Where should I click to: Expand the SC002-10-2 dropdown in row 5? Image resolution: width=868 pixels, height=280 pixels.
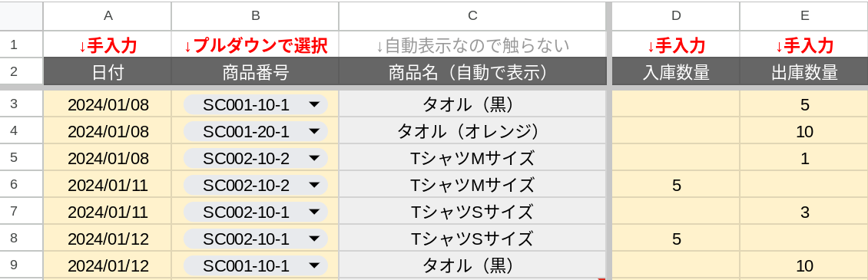[x=255, y=158]
